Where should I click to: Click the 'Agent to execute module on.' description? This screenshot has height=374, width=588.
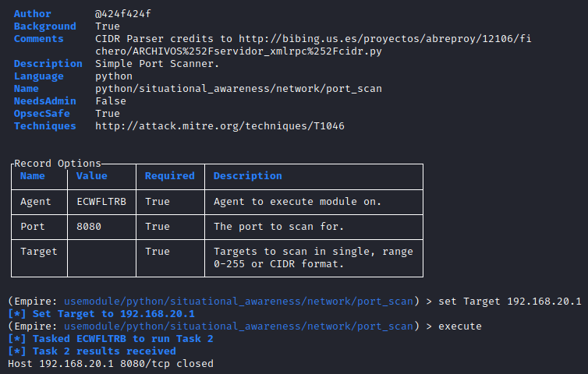298,202
